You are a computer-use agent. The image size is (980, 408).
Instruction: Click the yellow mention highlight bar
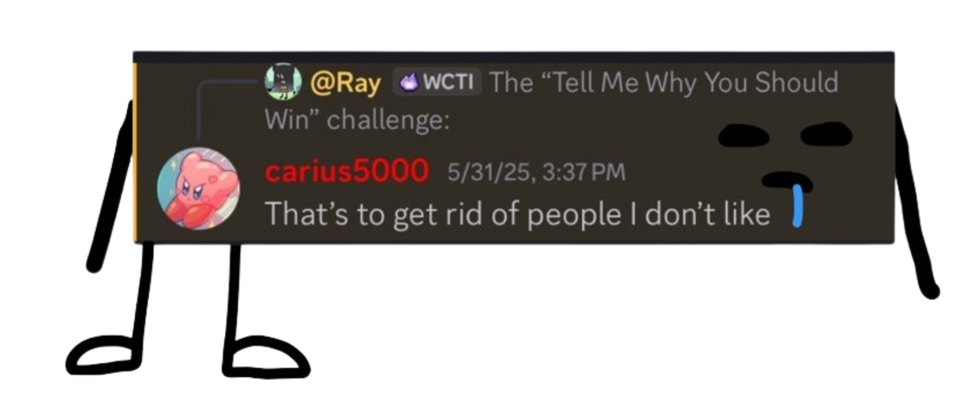click(135, 153)
